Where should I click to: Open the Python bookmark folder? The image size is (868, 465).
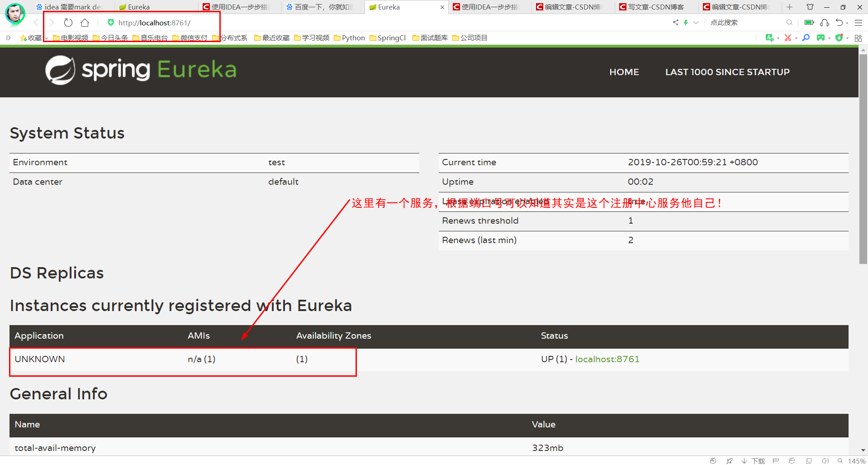click(x=349, y=38)
